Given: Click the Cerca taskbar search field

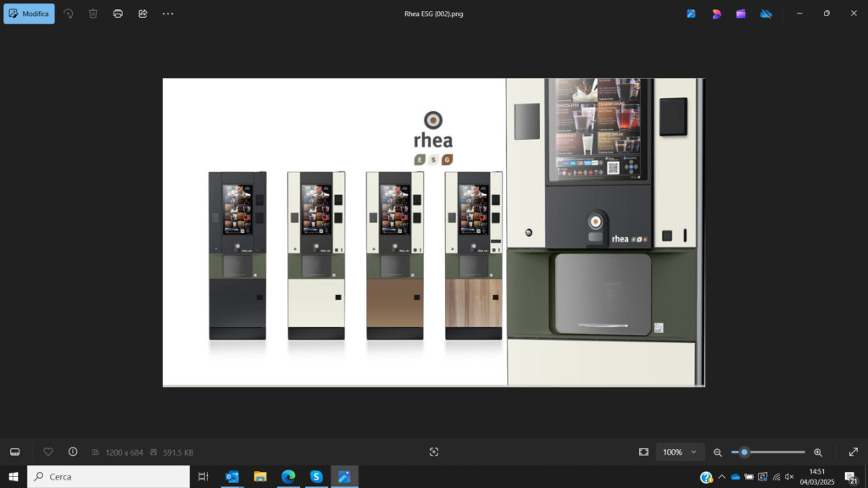Looking at the screenshot, I should tap(108, 476).
